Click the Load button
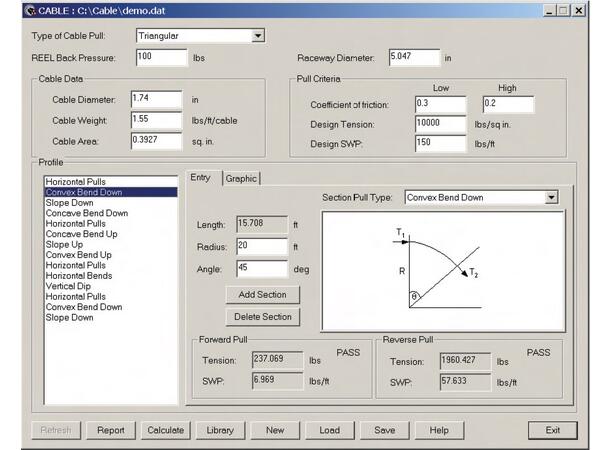Screen dimensions: 610x450 click(330, 430)
